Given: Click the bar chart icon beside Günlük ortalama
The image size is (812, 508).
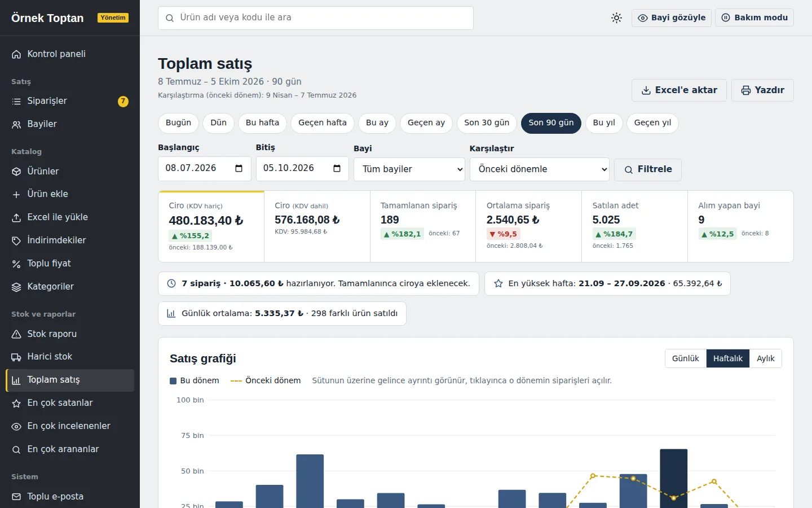Looking at the screenshot, I should point(171,313).
